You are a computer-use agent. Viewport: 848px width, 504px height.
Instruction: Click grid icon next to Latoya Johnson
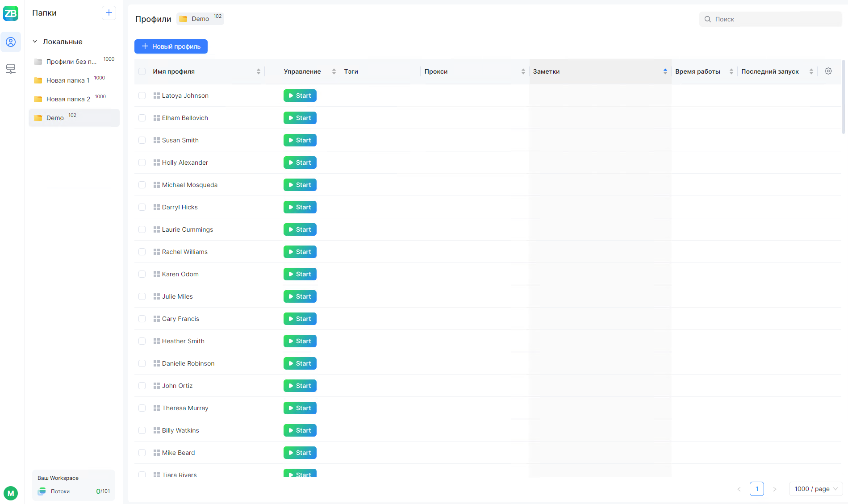156,96
